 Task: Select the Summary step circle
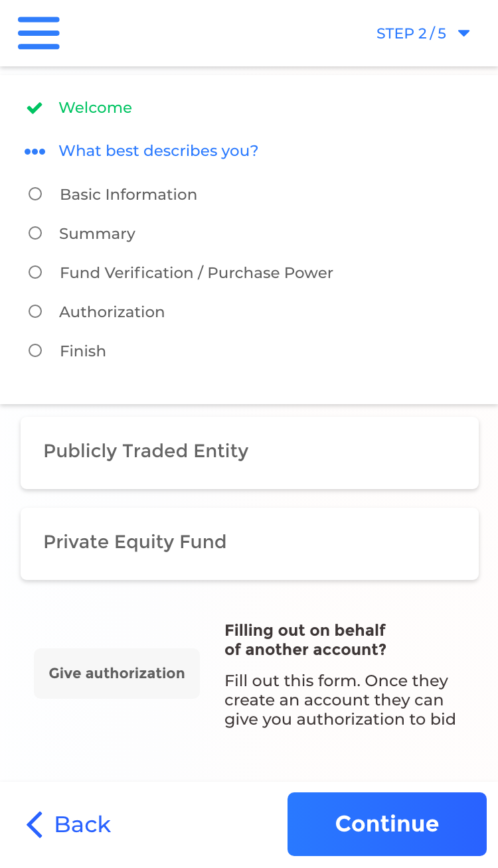[35, 233]
